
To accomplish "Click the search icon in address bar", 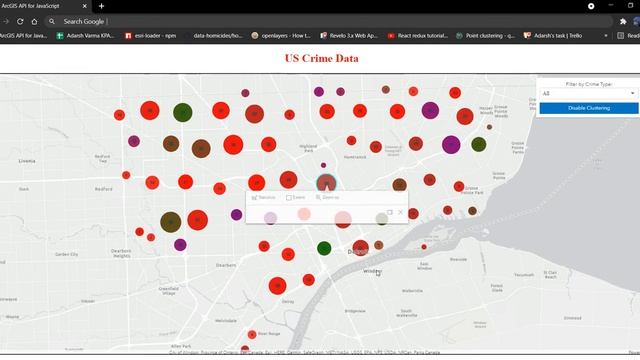I will pyautogui.click(x=51, y=22).
